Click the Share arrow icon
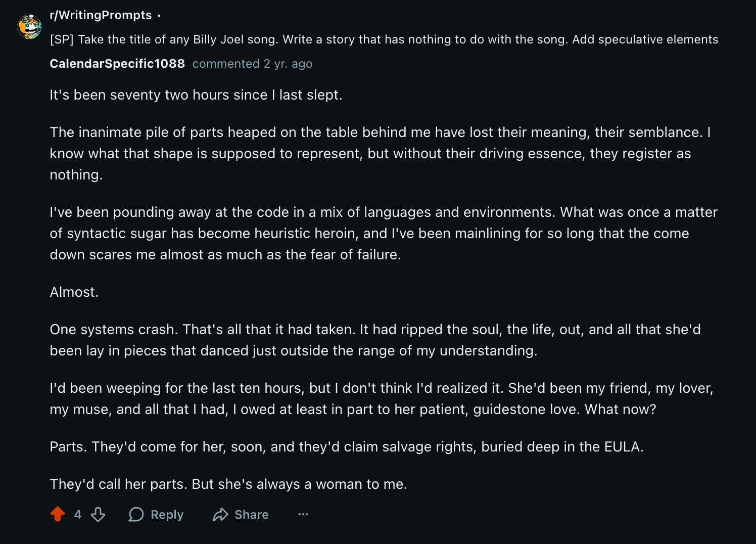 tap(220, 514)
